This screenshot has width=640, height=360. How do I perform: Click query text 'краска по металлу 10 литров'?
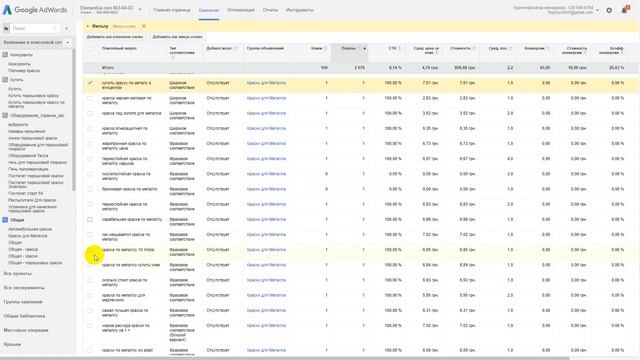click(128, 250)
